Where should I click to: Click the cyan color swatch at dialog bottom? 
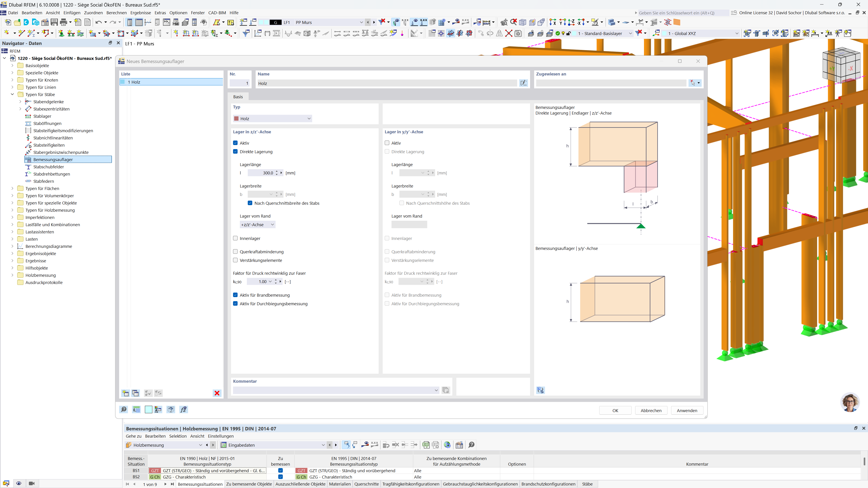tap(148, 410)
